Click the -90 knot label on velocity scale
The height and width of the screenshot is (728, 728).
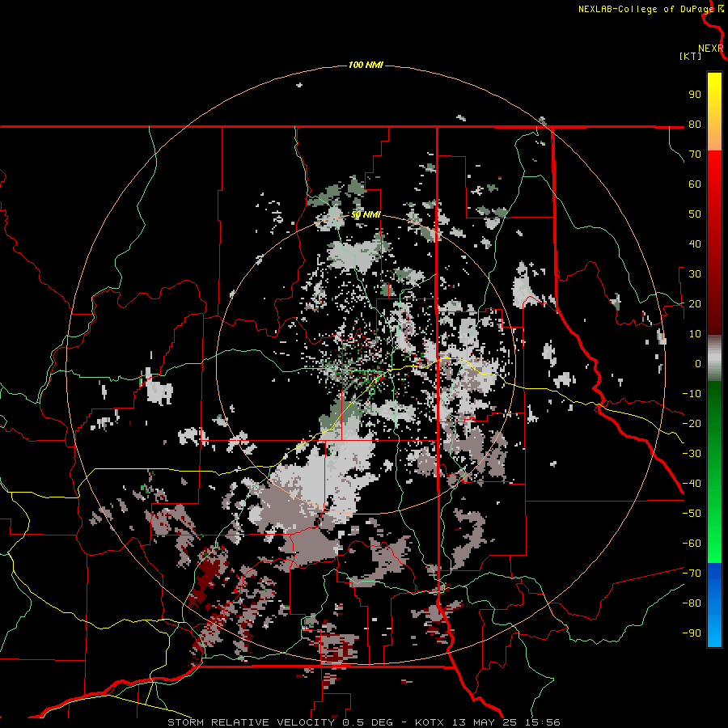[x=692, y=633]
